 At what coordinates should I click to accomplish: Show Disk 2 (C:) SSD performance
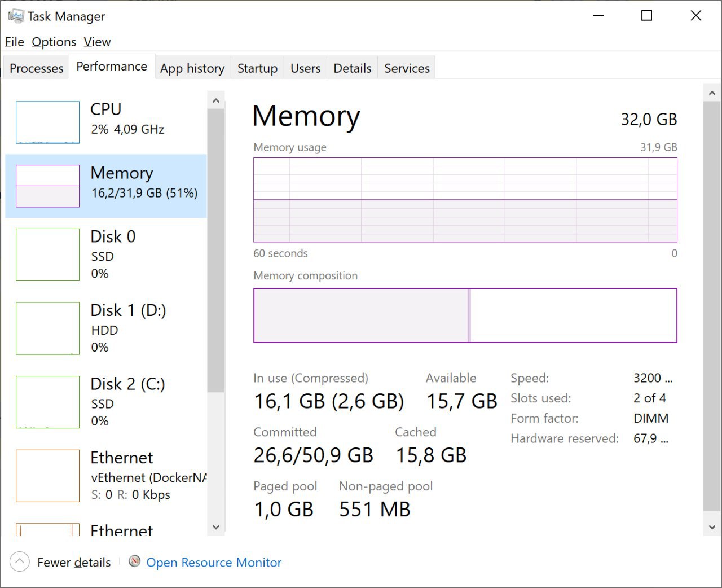[x=47, y=402]
